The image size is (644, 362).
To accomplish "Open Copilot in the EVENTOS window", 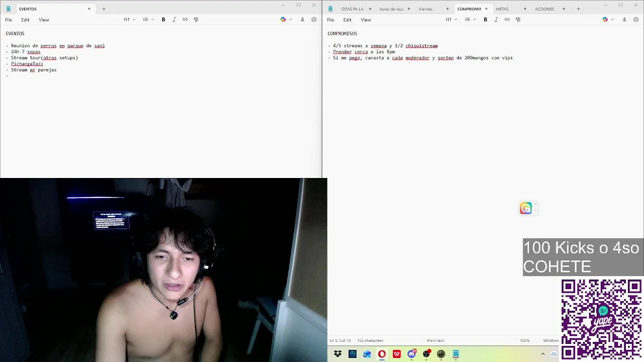I will pos(283,20).
